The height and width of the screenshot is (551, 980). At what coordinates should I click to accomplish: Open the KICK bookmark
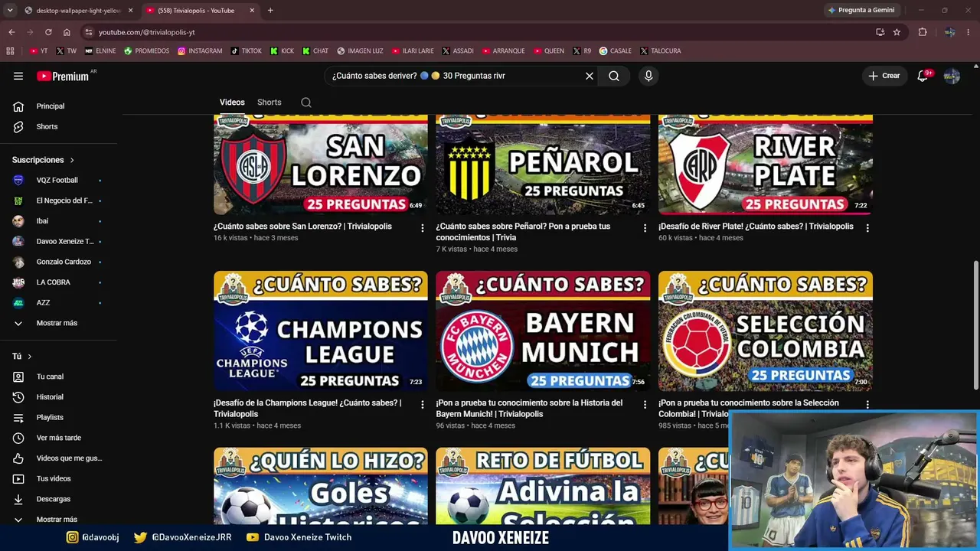282,51
